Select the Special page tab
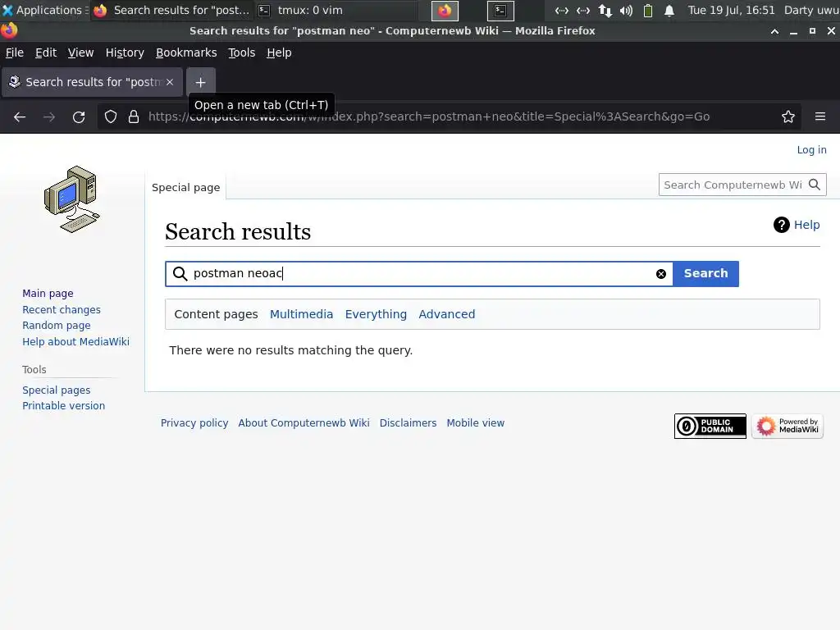Image resolution: width=840 pixels, height=630 pixels. 186,188
